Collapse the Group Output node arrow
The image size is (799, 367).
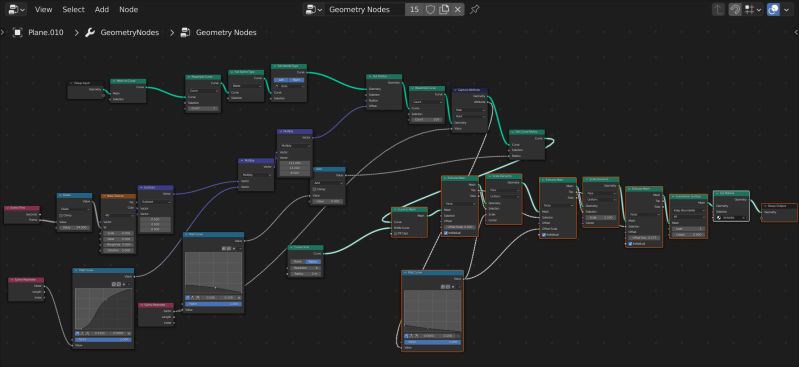pos(765,206)
